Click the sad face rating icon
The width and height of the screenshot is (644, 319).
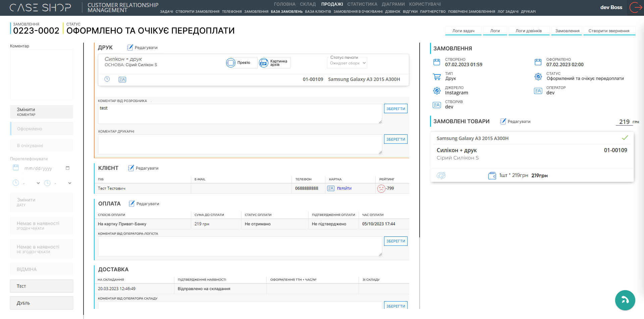(381, 188)
